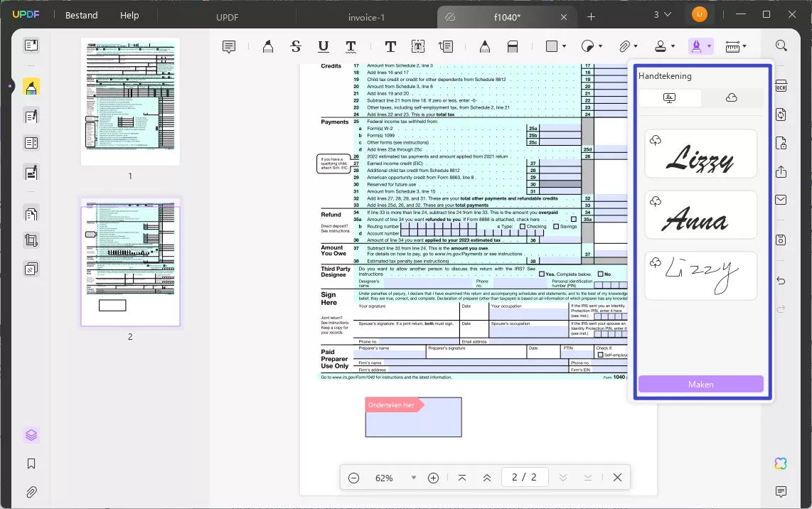Open the window count '3' dropdown
This screenshot has width=812, height=509.
[662, 14]
